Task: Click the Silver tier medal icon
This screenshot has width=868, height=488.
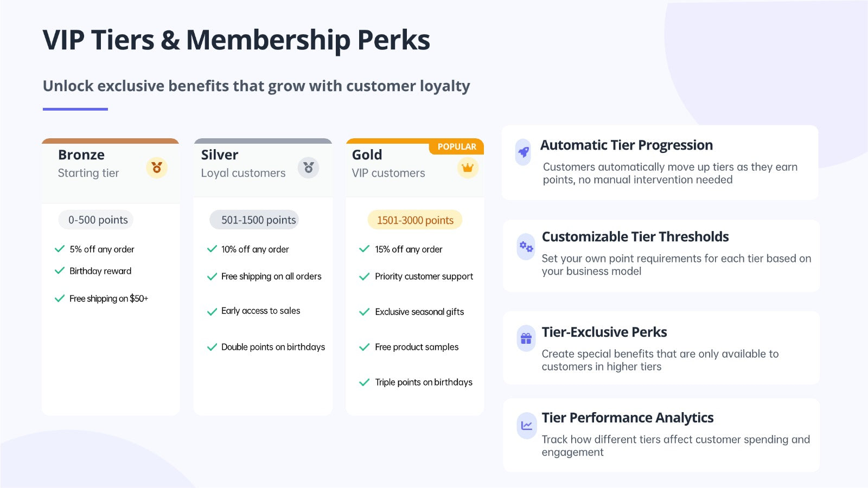Action: click(308, 168)
